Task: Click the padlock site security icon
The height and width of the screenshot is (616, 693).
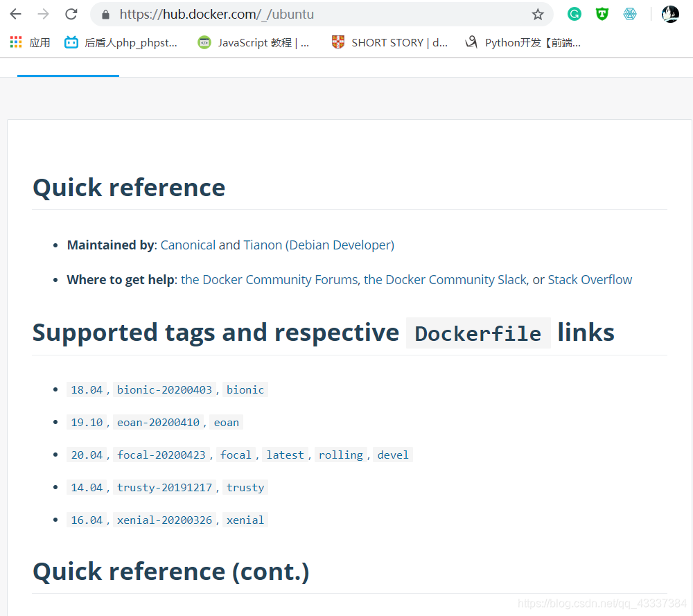Action: coord(105,15)
